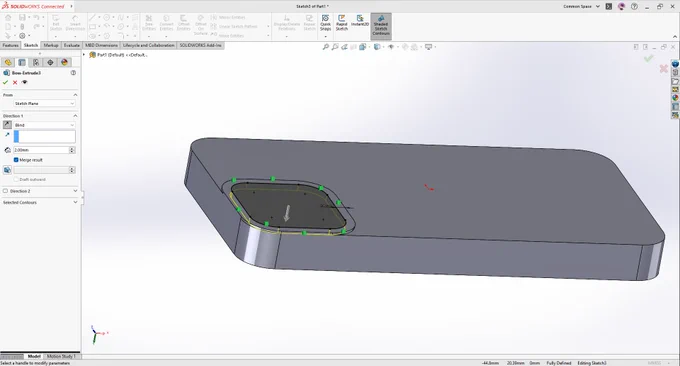Switch to the FeatureManager design tree tab
Viewport: 680px width, 366px height.
click(8, 62)
